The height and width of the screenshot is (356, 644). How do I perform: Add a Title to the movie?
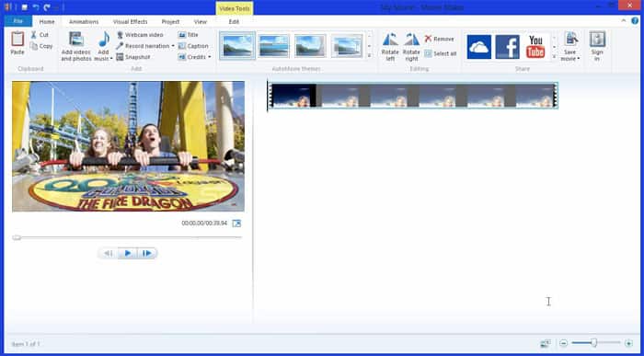click(188, 35)
